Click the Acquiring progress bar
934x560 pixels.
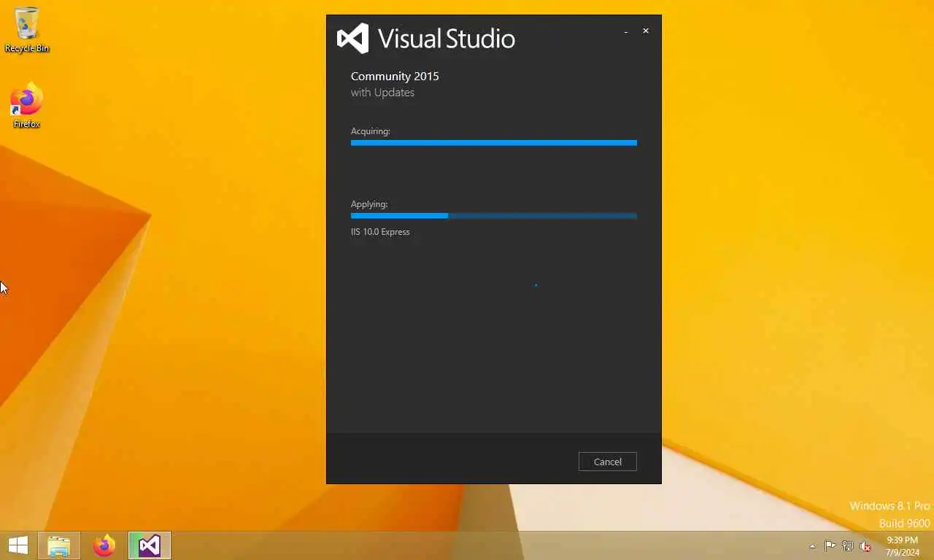coord(494,143)
